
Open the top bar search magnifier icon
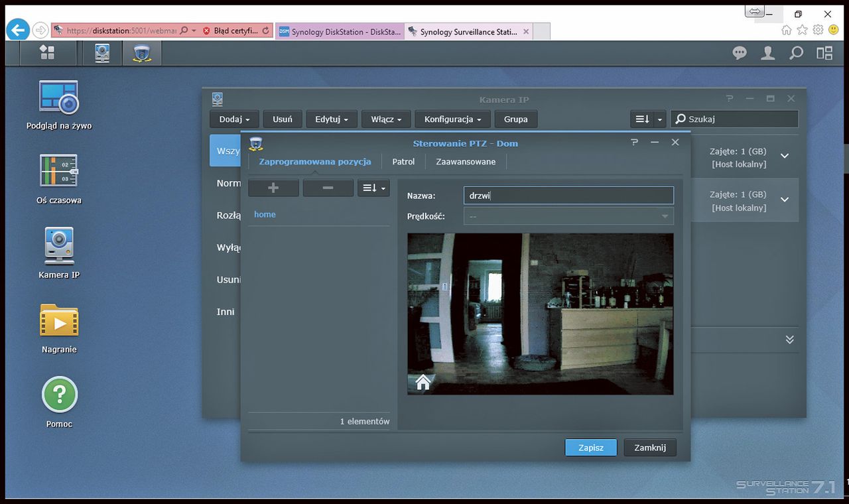click(x=796, y=53)
